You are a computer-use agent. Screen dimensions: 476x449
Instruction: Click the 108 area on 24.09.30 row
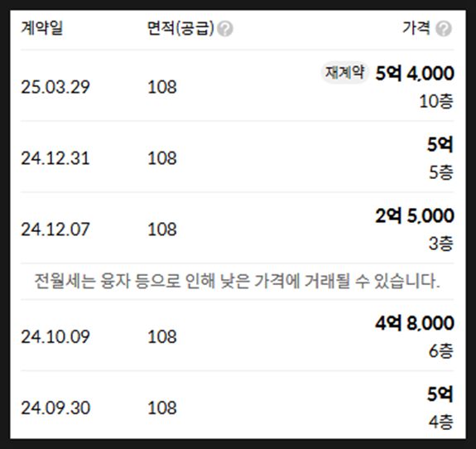(161, 408)
